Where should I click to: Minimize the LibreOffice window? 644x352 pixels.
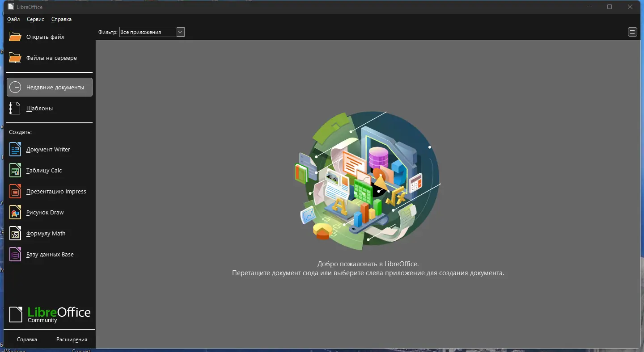tap(589, 7)
